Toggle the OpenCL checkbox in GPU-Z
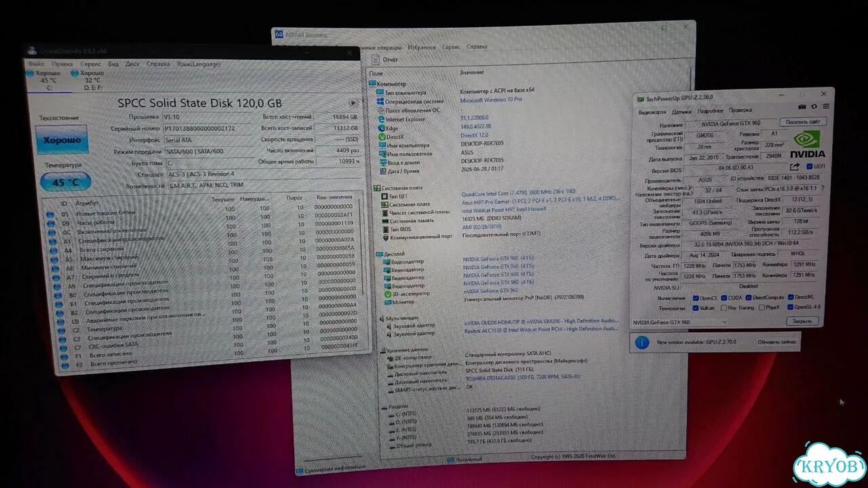The image size is (868, 488). coord(696,298)
